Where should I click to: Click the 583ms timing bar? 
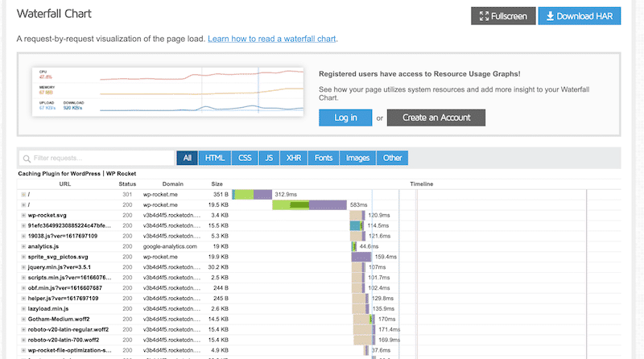(x=309, y=205)
